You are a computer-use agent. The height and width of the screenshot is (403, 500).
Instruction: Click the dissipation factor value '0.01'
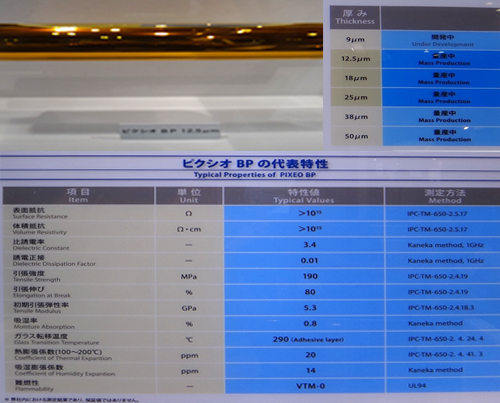pyautogui.click(x=309, y=260)
